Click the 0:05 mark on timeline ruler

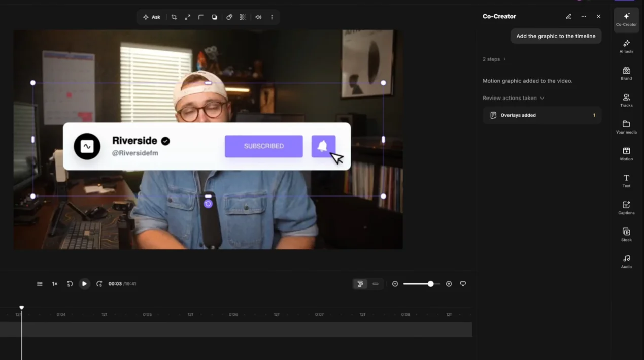click(147, 315)
